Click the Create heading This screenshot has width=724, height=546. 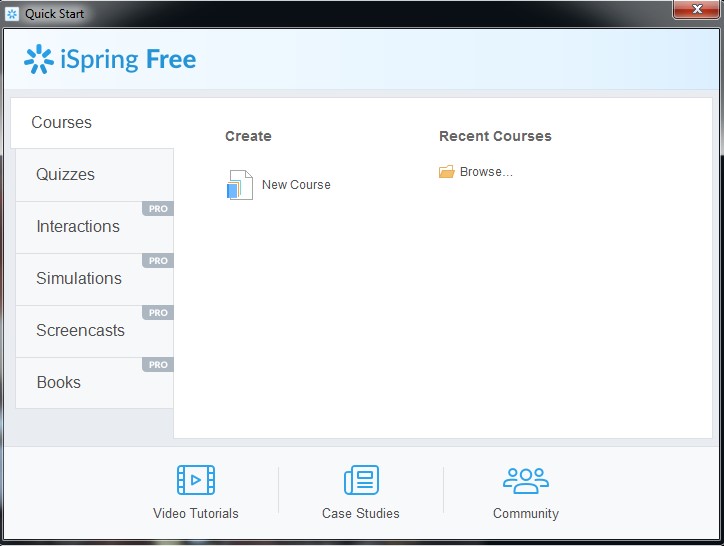click(248, 136)
